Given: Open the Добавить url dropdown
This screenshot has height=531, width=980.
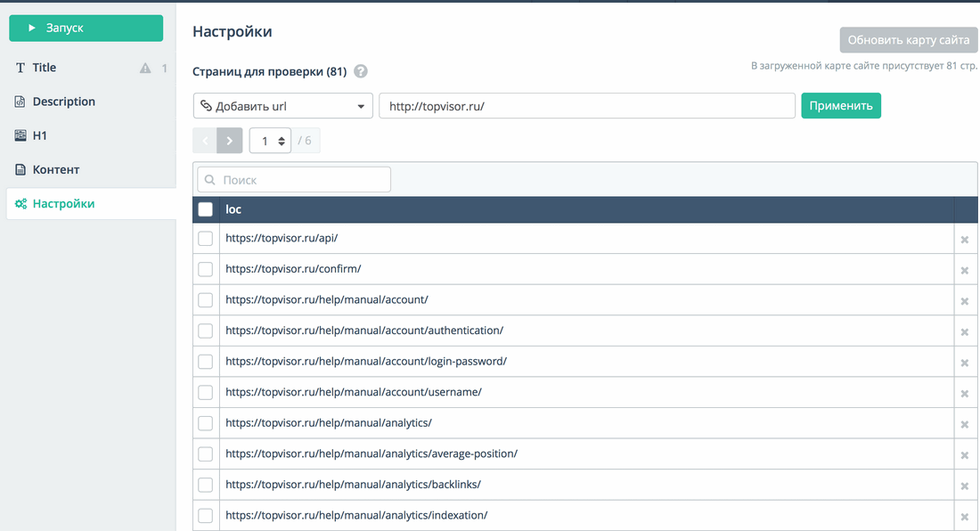Looking at the screenshot, I should (x=282, y=106).
